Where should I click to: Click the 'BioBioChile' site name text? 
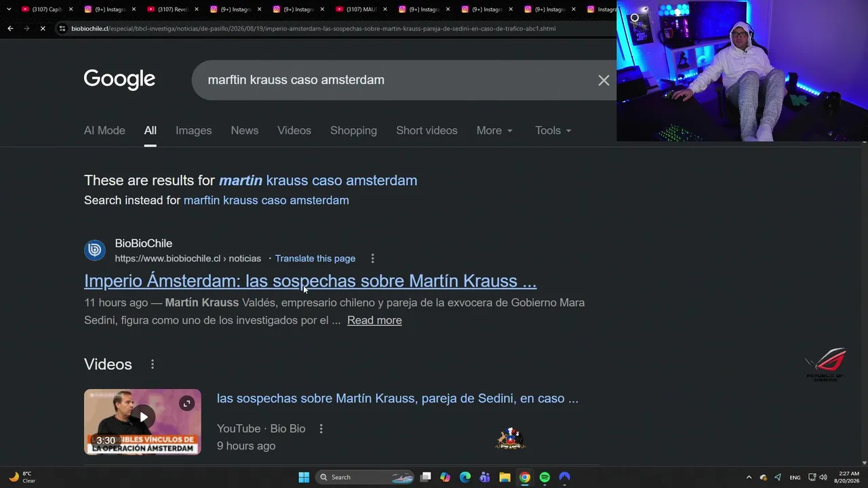pos(144,244)
